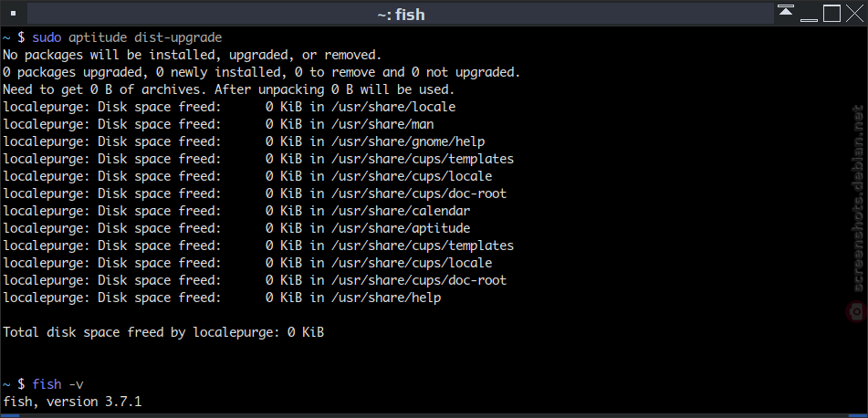868x418 pixels.
Task: Minimize the fish terminal window
Action: (809, 14)
